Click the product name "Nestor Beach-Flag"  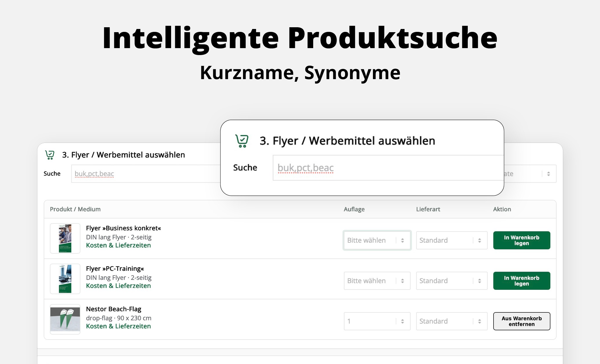(x=114, y=309)
